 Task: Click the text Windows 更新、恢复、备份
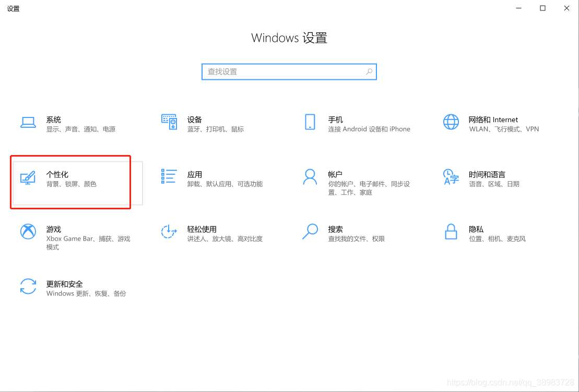(86, 293)
